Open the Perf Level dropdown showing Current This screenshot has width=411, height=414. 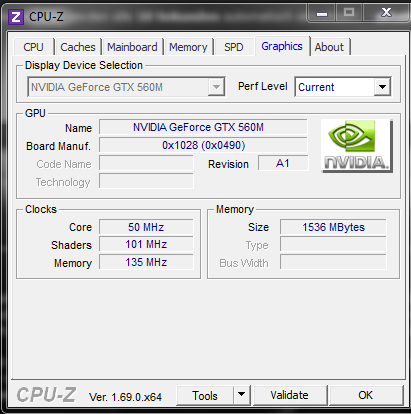[343, 87]
